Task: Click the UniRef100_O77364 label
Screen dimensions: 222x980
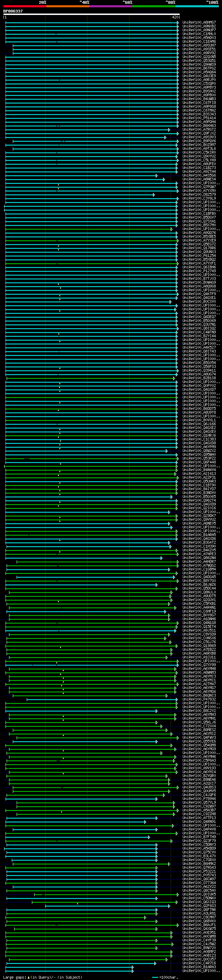Action: (199, 883)
